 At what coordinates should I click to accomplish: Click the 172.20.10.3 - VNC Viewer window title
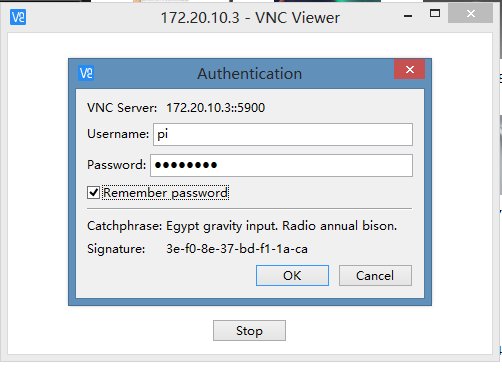(250, 18)
